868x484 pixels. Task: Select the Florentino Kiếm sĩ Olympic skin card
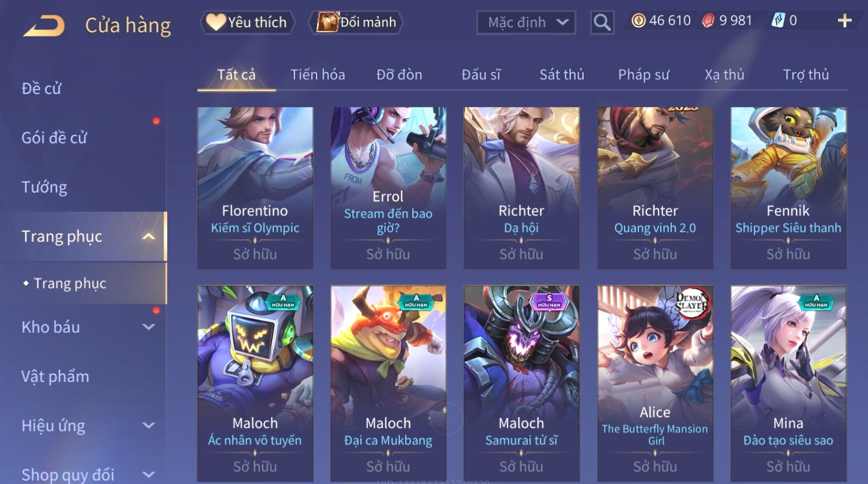[255, 188]
